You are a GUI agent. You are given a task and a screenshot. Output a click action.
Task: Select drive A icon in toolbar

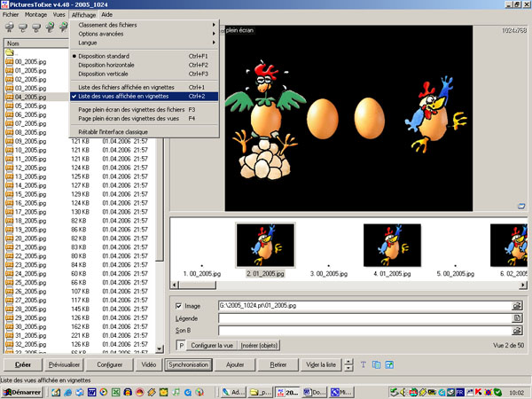coord(10,27)
